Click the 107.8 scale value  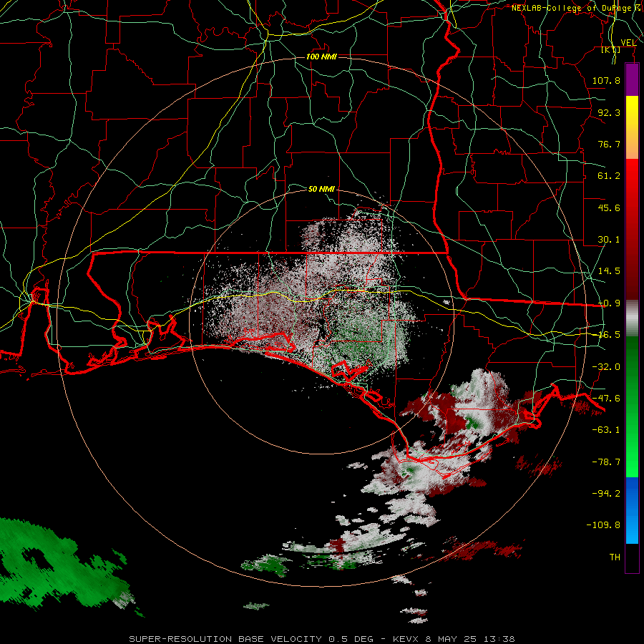click(x=606, y=80)
